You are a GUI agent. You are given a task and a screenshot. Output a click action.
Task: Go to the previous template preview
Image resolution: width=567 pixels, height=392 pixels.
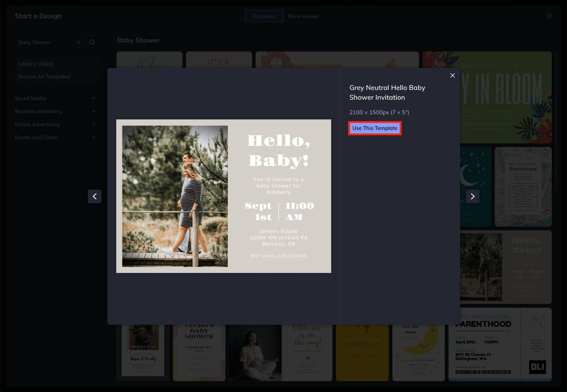pyautogui.click(x=94, y=196)
